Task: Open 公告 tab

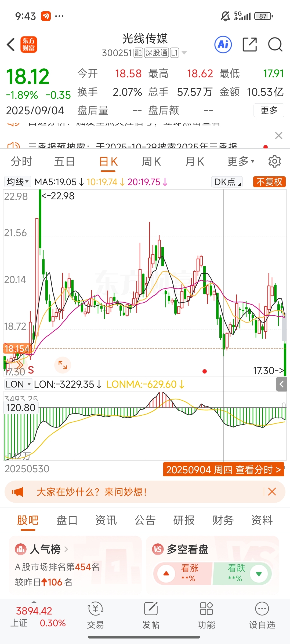Action: [x=145, y=520]
